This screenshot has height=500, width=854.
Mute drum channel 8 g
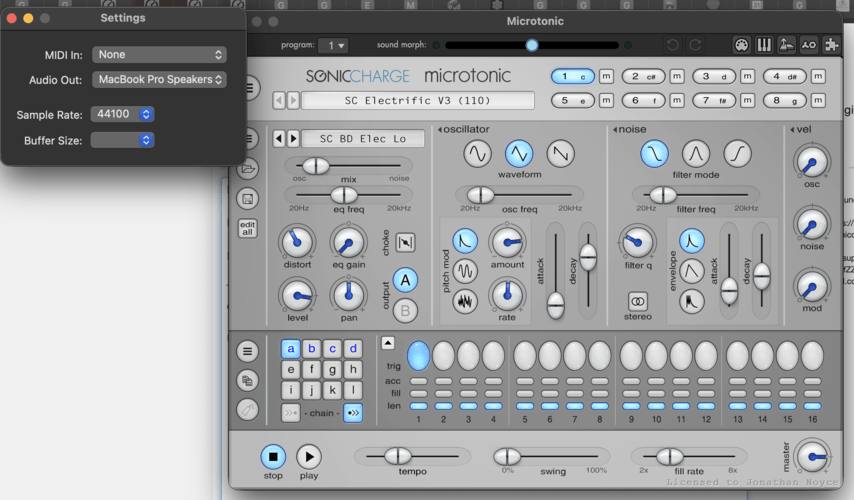pos(818,100)
